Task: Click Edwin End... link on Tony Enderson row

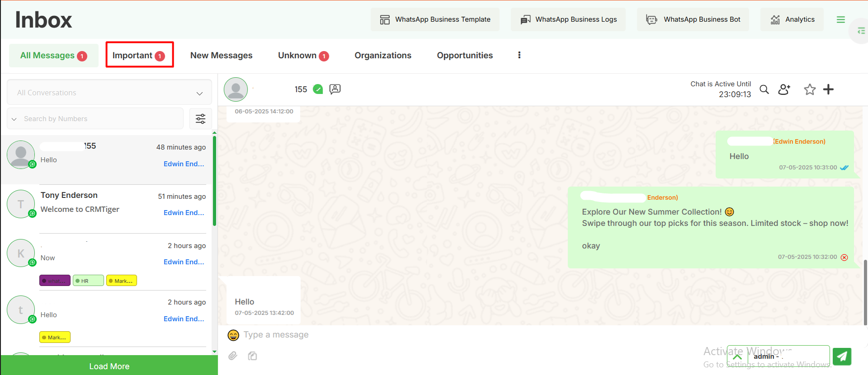Action: click(x=184, y=213)
